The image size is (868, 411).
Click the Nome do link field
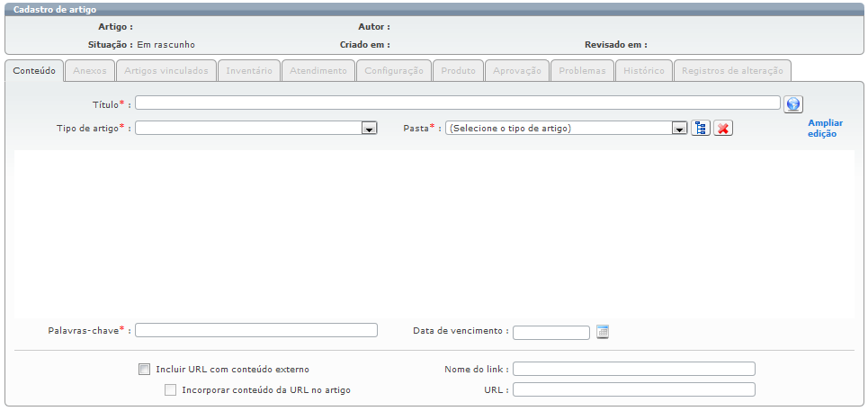(634, 369)
